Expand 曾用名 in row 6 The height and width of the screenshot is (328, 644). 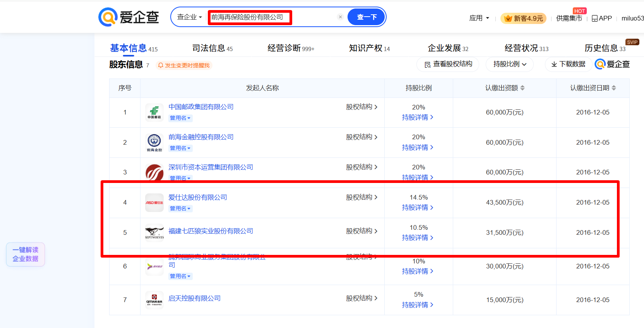[180, 276]
